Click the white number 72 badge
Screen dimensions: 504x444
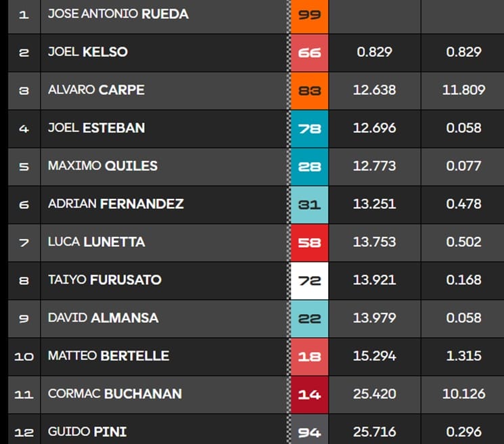pyautogui.click(x=309, y=280)
